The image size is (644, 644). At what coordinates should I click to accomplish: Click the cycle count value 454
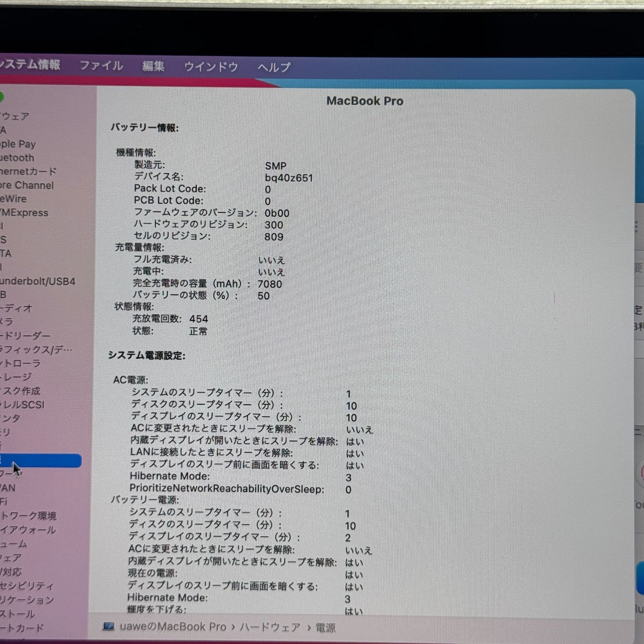(199, 319)
